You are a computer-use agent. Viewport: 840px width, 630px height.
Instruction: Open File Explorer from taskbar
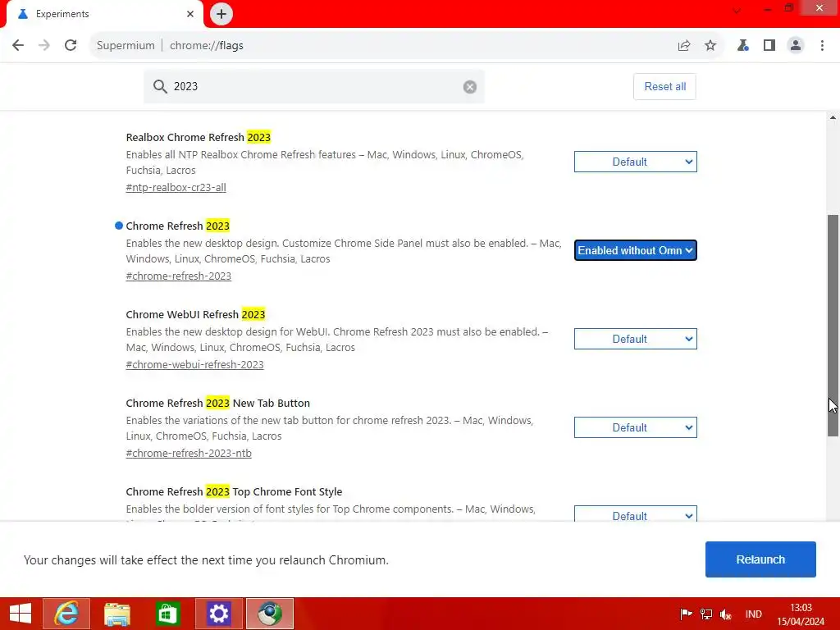116,614
